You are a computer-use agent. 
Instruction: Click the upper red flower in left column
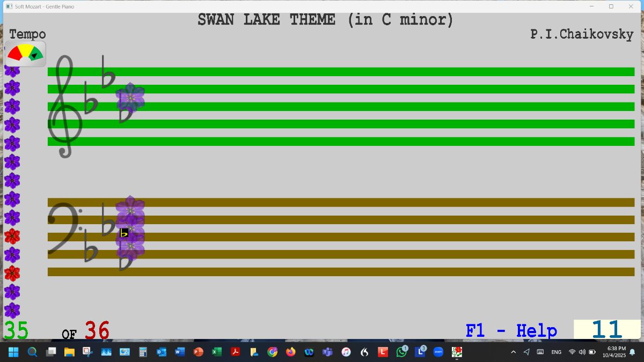coord(12,236)
